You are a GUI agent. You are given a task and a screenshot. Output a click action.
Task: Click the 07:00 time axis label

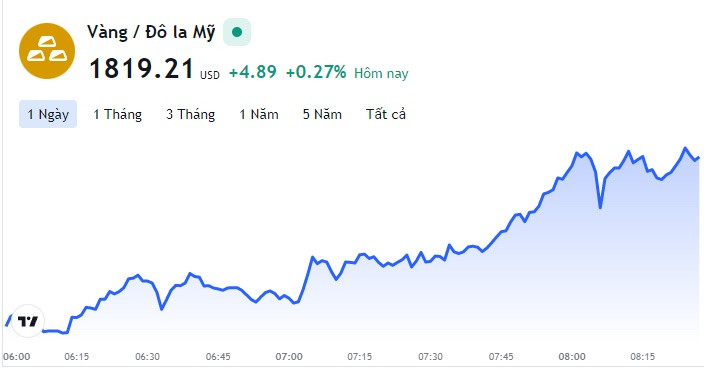289,357
